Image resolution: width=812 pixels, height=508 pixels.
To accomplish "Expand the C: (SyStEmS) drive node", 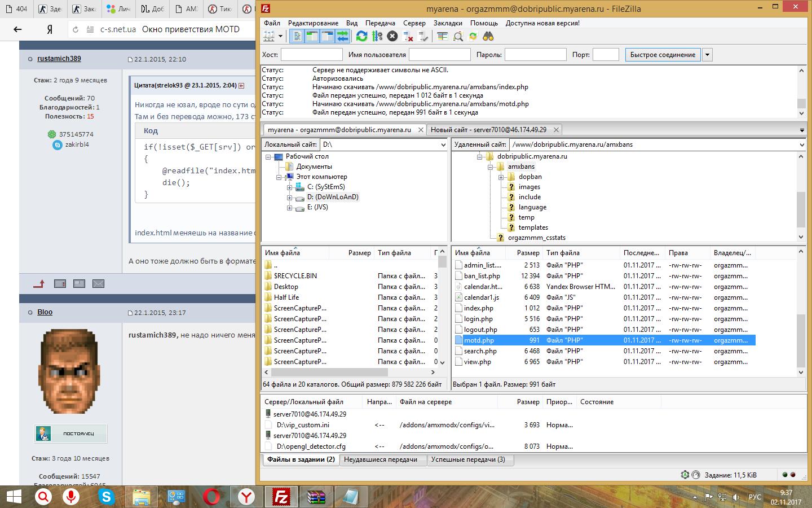I will pos(289,187).
